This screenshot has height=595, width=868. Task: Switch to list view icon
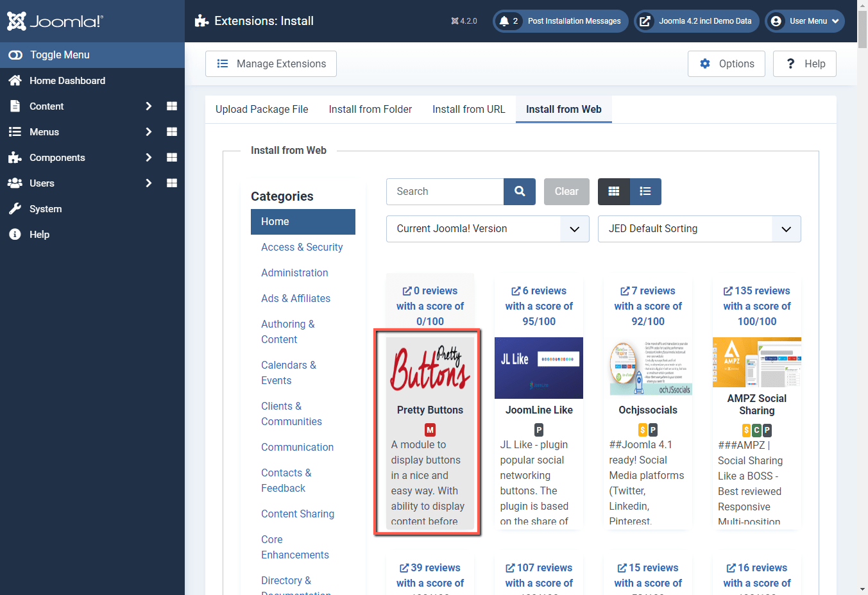pyautogui.click(x=645, y=191)
